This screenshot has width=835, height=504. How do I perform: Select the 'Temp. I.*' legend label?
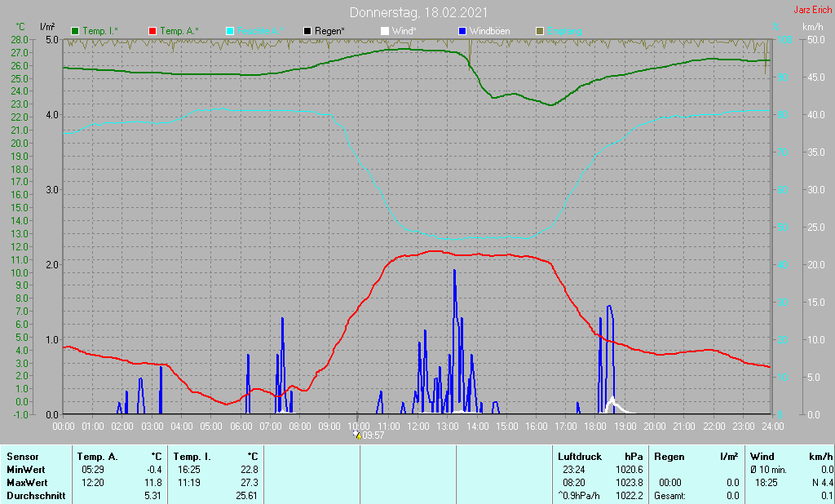100,32
